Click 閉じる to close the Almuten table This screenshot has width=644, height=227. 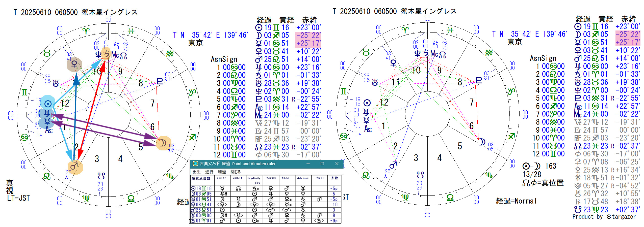coord(236,172)
